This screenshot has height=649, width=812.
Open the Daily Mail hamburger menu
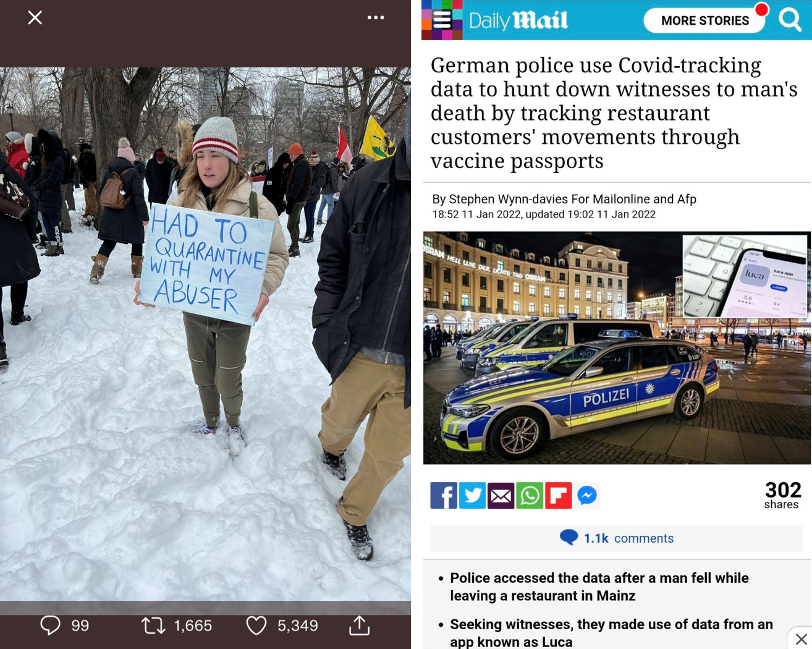442,20
